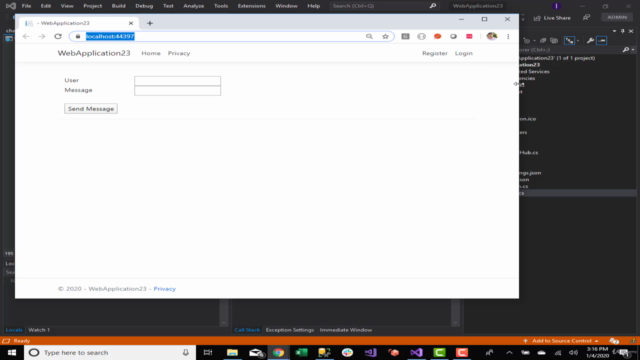Click the volume icon in system tray

[x=573, y=352]
